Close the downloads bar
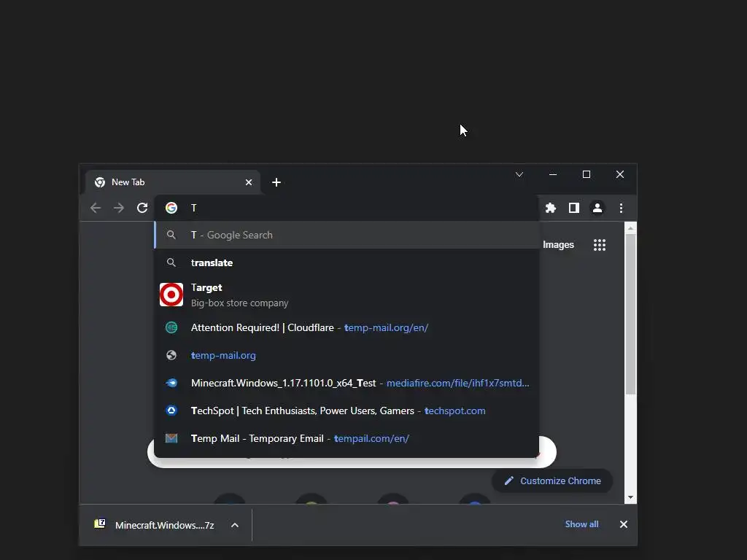747x560 pixels. [x=623, y=524]
